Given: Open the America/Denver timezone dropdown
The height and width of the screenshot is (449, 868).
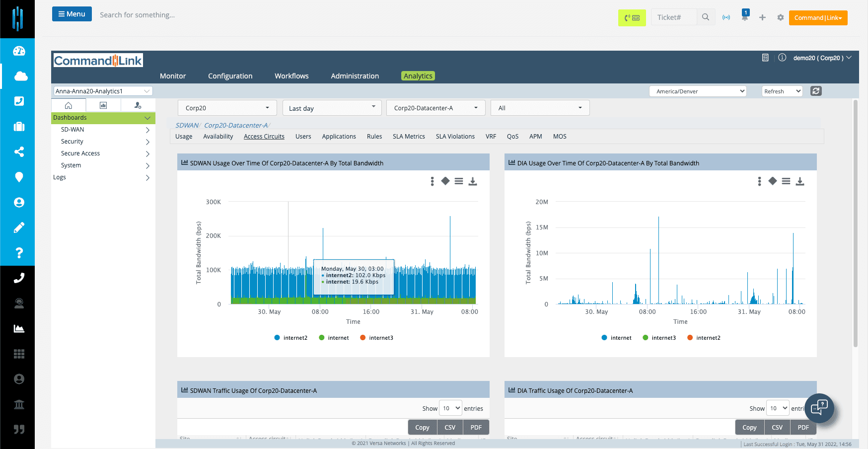Looking at the screenshot, I should pos(698,91).
